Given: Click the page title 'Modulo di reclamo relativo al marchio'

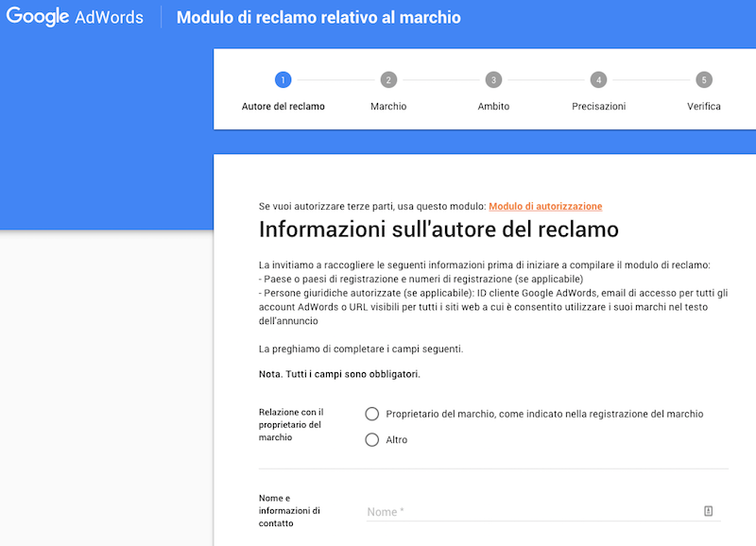Looking at the screenshot, I should click(318, 18).
